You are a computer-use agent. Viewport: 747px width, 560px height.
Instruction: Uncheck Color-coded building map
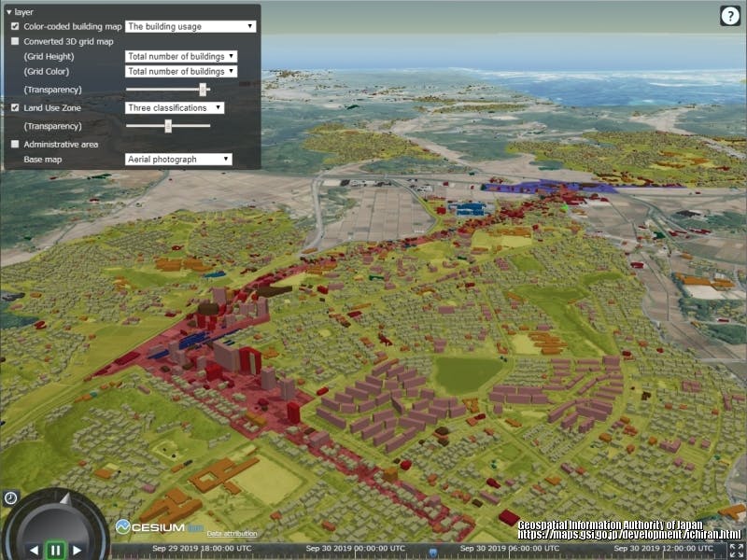pyautogui.click(x=15, y=26)
